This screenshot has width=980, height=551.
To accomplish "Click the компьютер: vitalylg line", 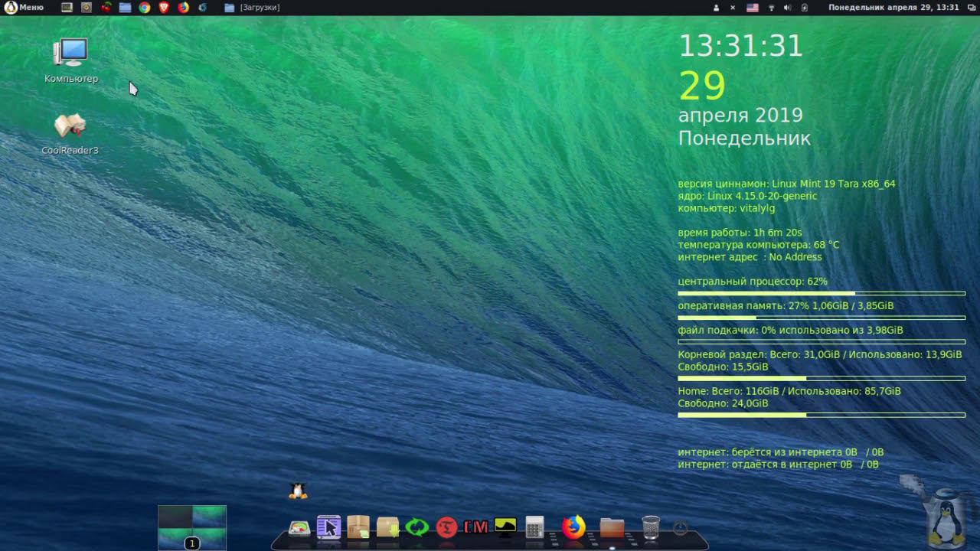I will click(x=727, y=208).
